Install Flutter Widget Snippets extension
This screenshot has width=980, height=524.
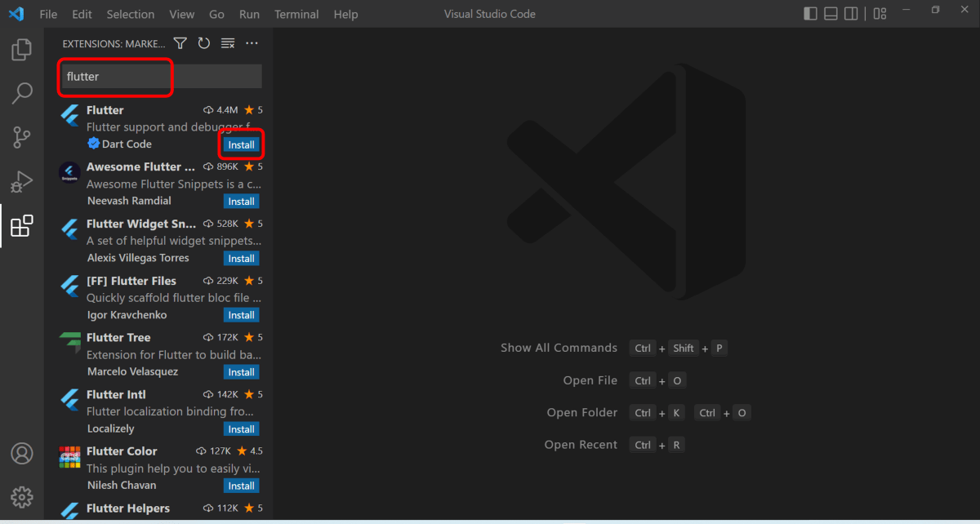242,259
